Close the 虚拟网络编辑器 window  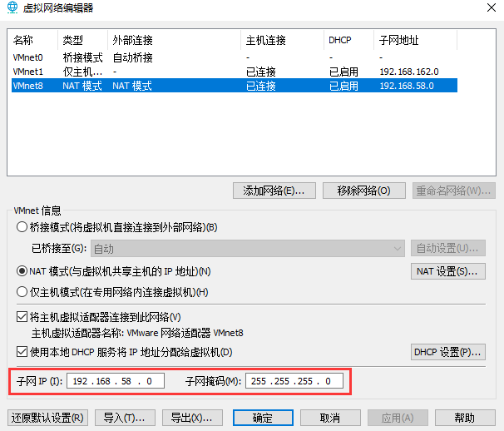492,7
